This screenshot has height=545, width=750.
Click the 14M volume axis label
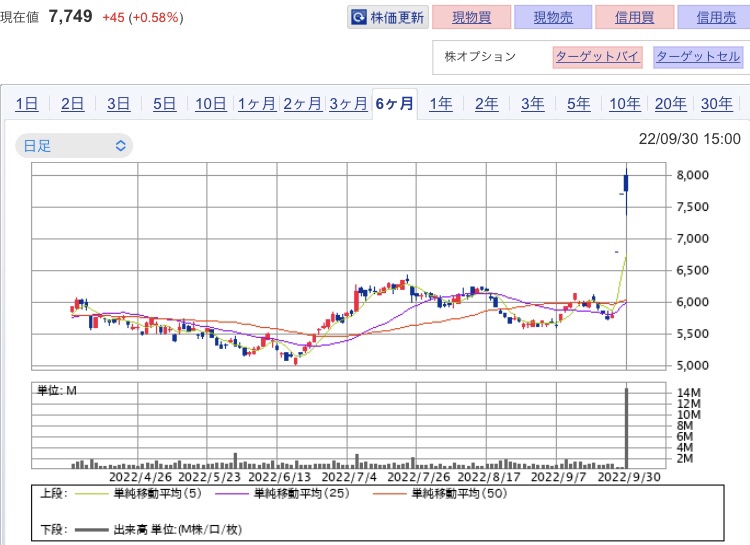688,393
